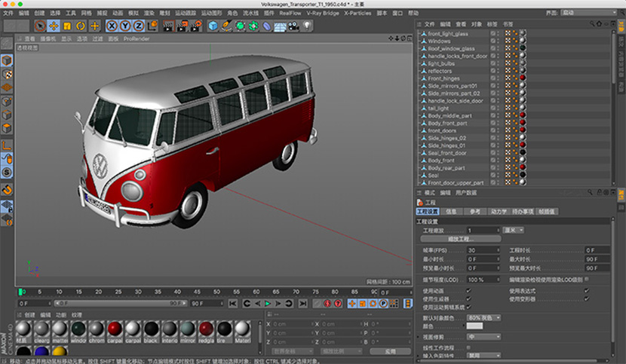
Task: Select the Live Selection arrow tool
Action: pyautogui.click(x=40, y=26)
